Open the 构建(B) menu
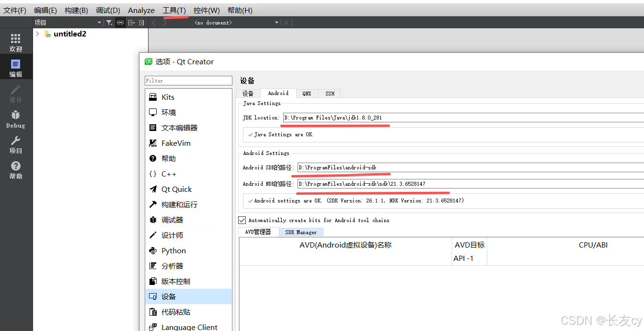This screenshot has height=331, width=644. [x=76, y=10]
